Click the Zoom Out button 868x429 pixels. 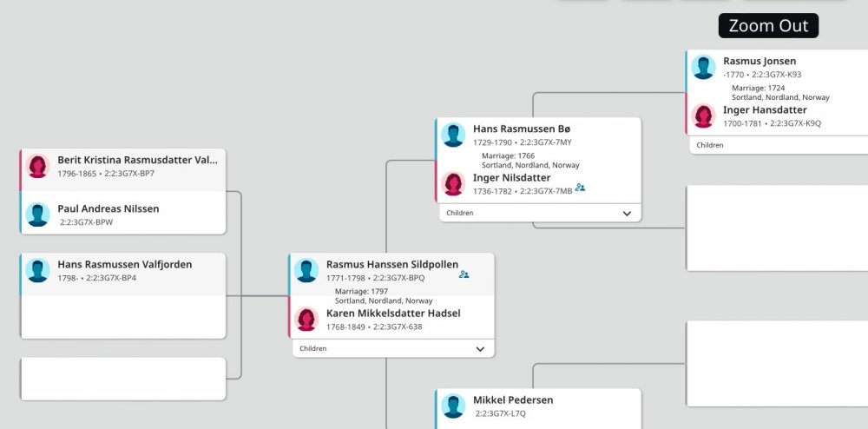pos(768,26)
